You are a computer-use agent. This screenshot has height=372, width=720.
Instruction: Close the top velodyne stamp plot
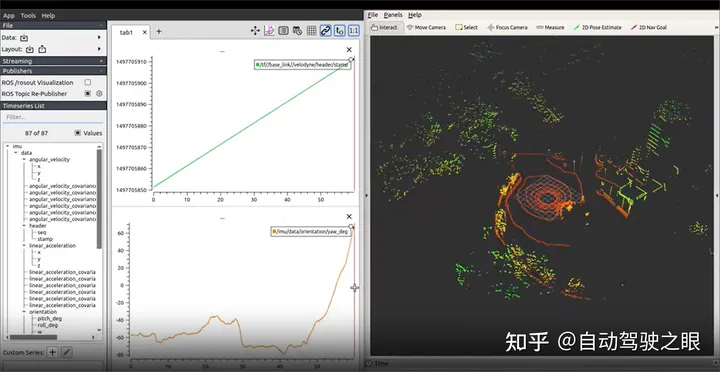[x=349, y=50]
